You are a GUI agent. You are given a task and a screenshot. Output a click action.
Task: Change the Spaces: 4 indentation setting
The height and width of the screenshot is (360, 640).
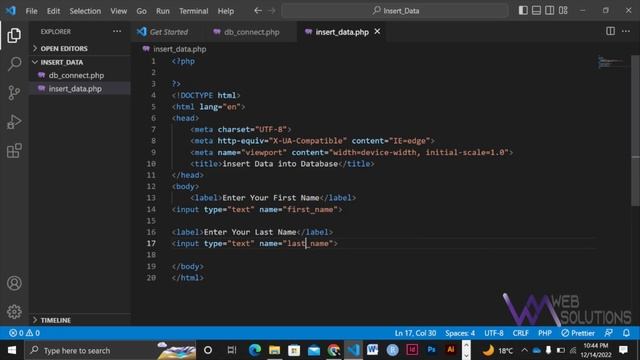point(460,333)
